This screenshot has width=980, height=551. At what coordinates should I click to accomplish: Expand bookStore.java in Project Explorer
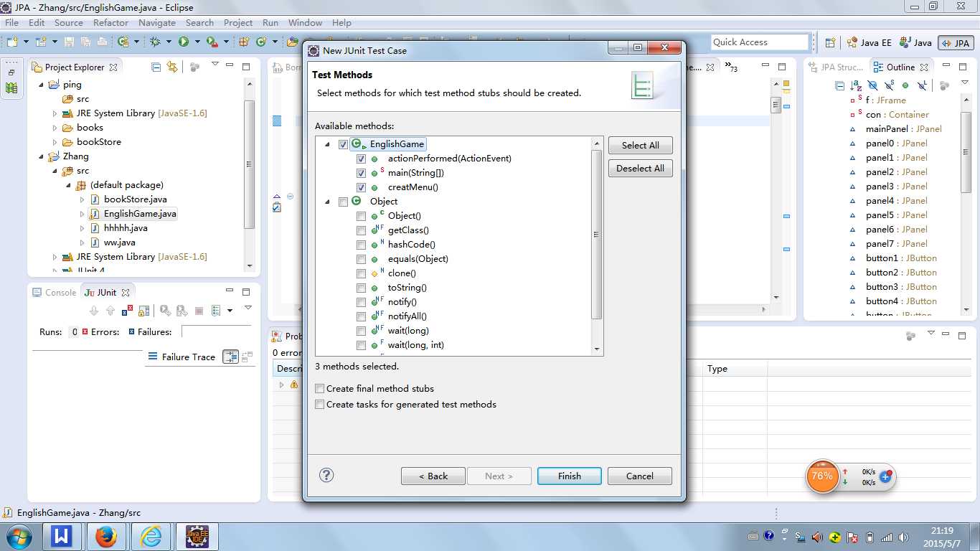pos(83,199)
